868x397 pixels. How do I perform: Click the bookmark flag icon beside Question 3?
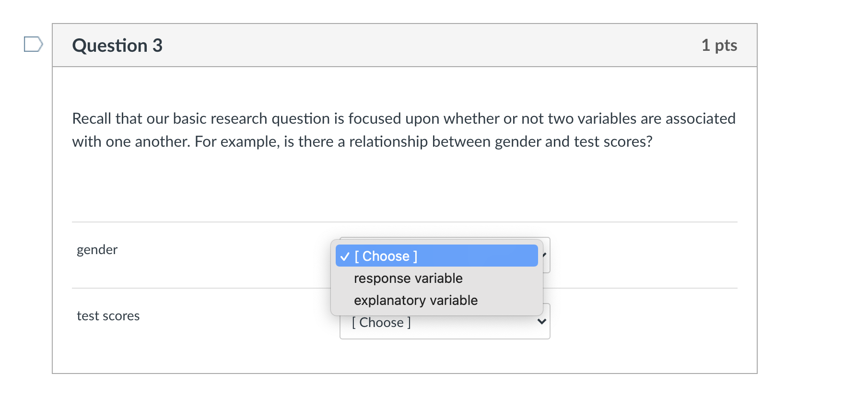(x=32, y=45)
